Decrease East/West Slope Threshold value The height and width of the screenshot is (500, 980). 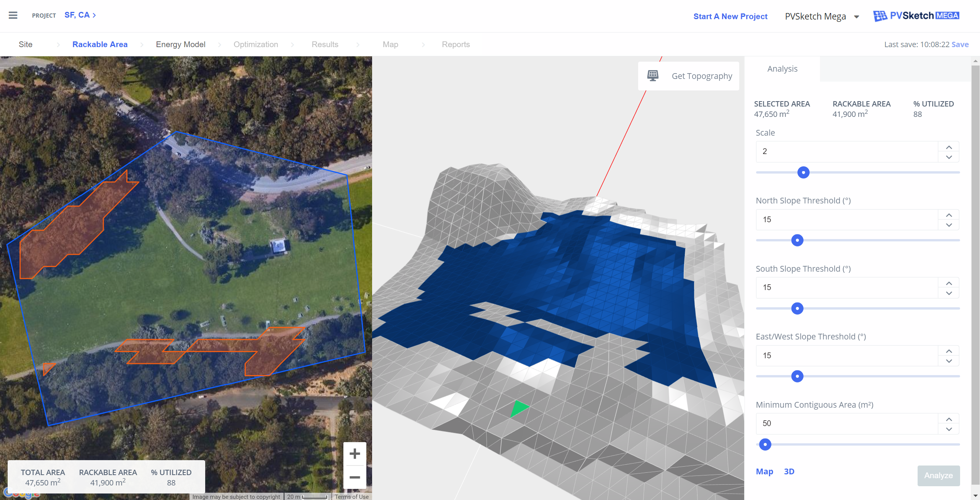(x=949, y=361)
